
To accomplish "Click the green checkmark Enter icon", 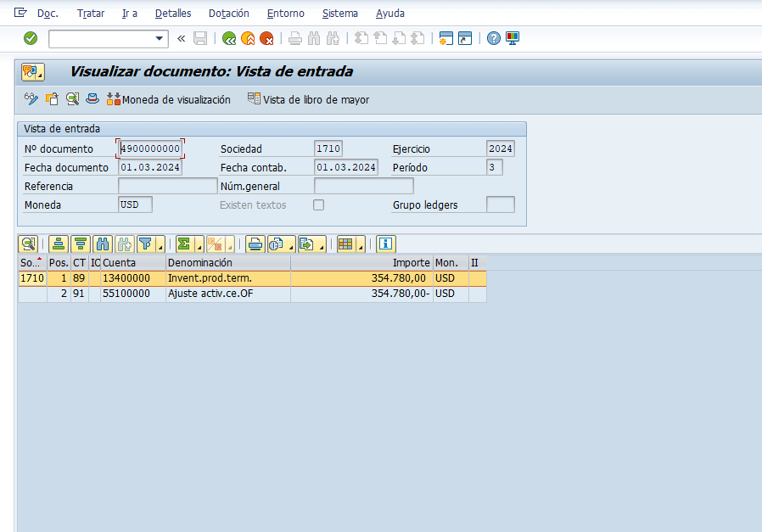I will click(31, 38).
